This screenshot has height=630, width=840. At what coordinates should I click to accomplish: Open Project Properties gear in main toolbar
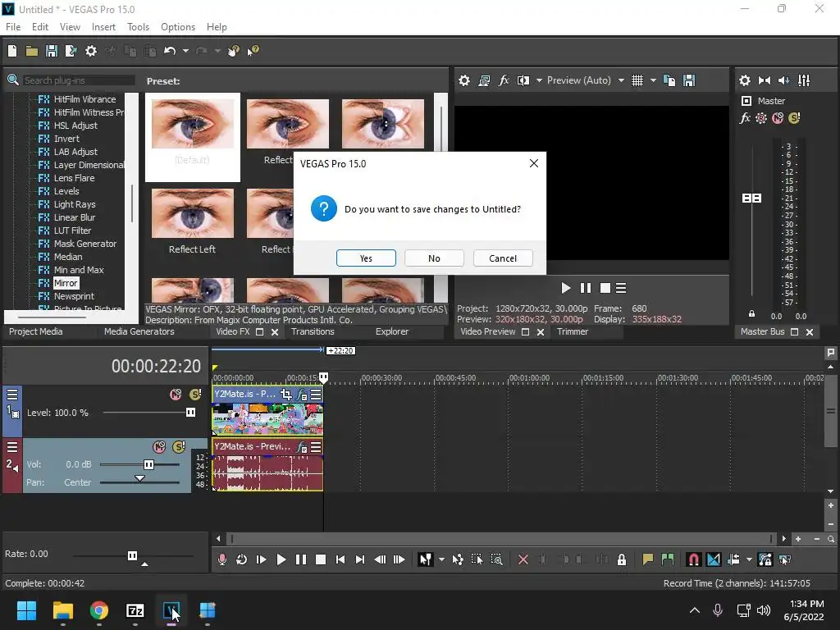pyautogui.click(x=91, y=51)
